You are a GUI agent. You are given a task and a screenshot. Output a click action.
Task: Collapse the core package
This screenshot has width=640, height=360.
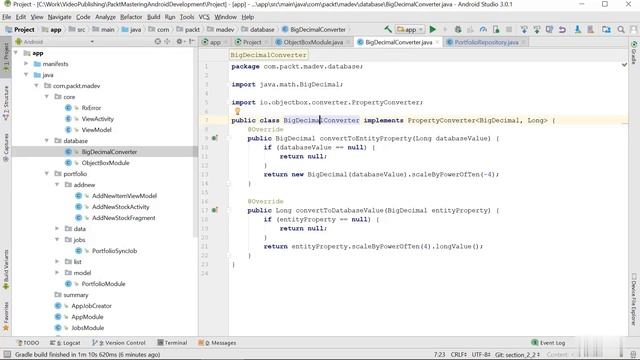[47, 97]
